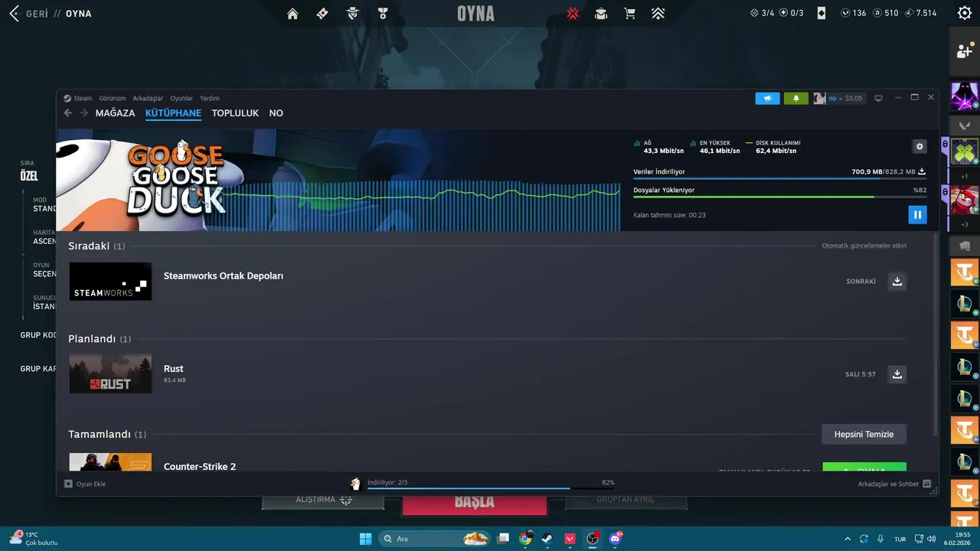Open Windows Start menu
The width and height of the screenshot is (980, 551).
click(x=365, y=539)
